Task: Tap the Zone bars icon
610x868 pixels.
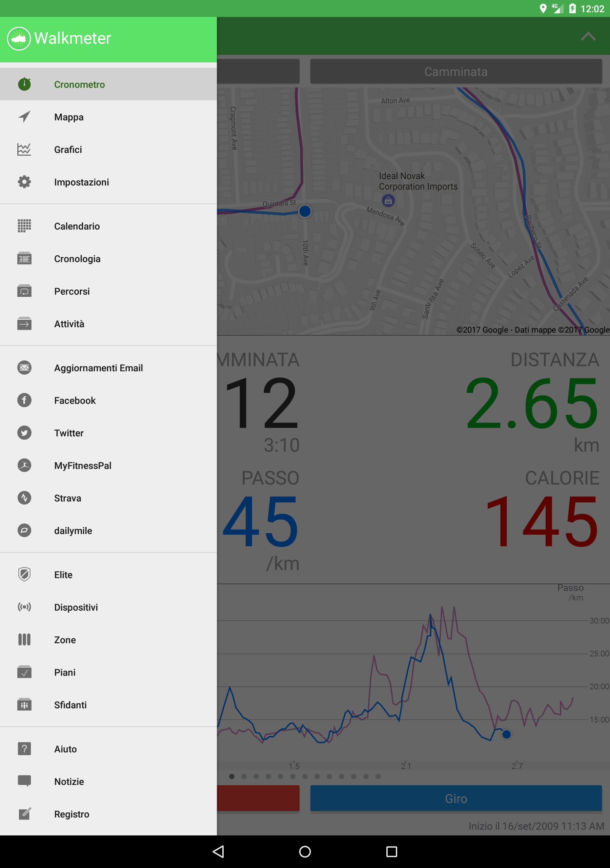Action: click(24, 639)
